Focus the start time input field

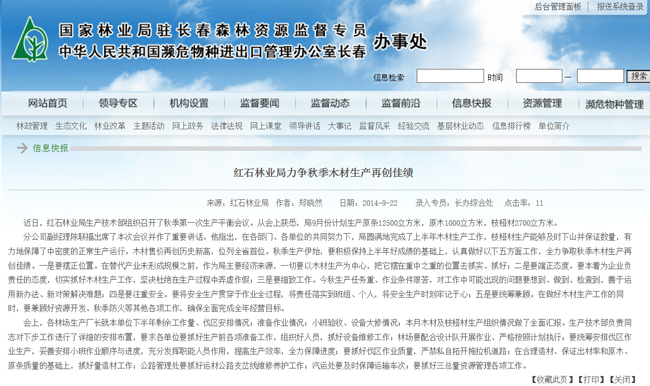pos(539,76)
